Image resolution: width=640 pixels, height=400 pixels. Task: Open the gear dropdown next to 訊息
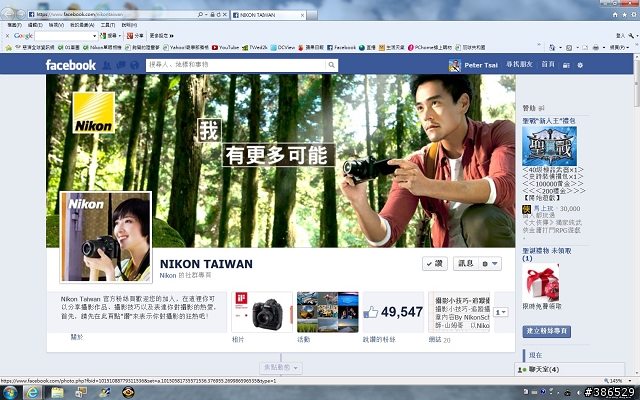click(490, 264)
